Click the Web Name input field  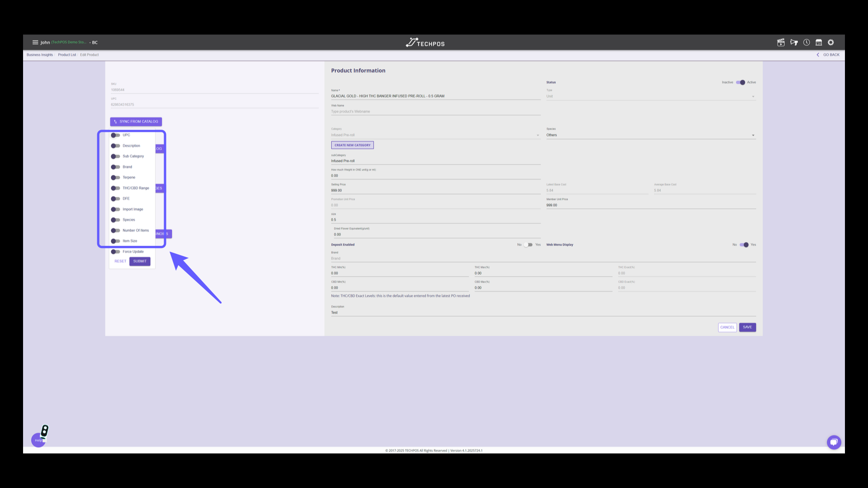tap(435, 112)
